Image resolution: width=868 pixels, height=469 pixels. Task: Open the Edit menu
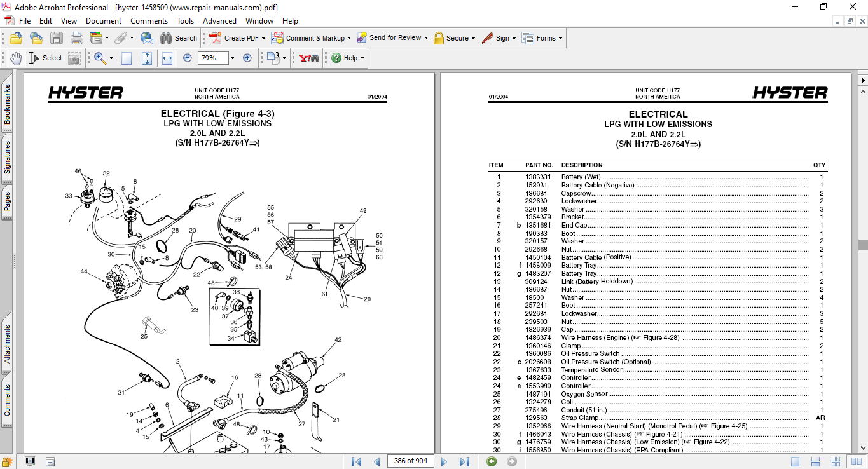46,21
